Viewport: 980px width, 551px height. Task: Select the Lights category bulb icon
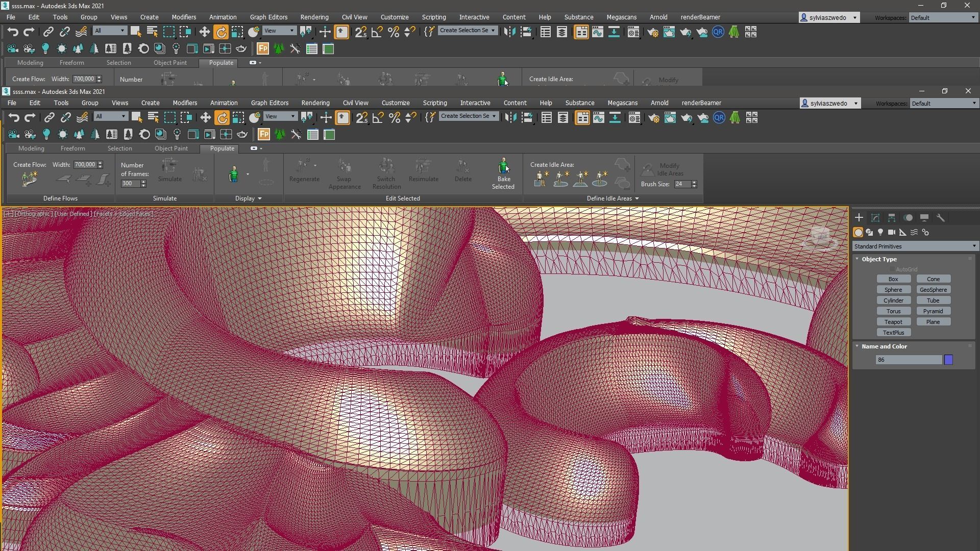pos(880,233)
